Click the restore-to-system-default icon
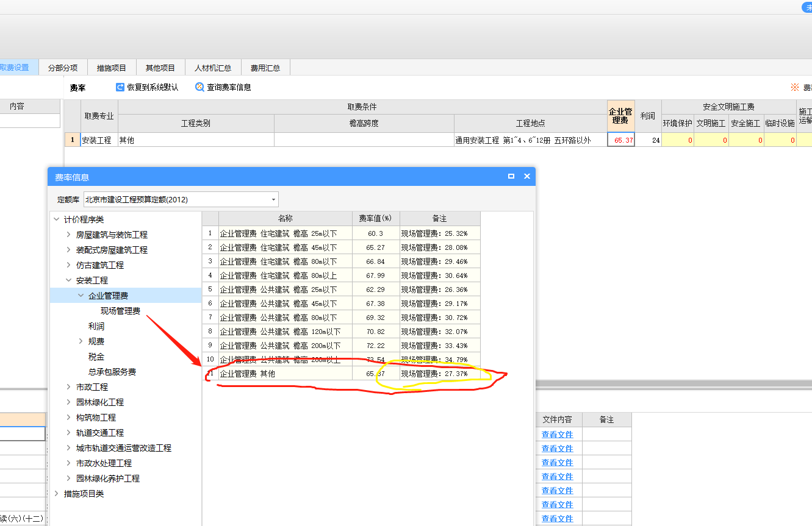This screenshot has height=526, width=812. [120, 87]
